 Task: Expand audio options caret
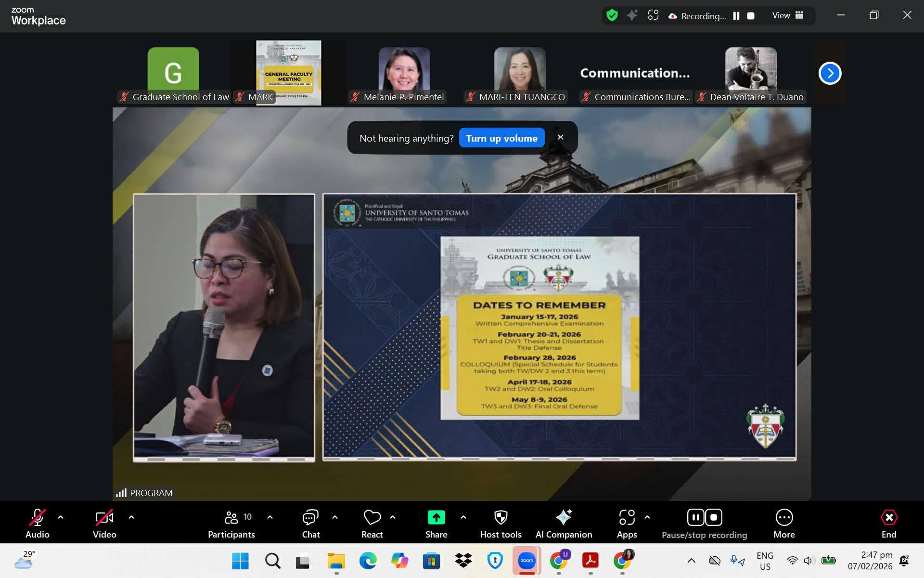(61, 517)
